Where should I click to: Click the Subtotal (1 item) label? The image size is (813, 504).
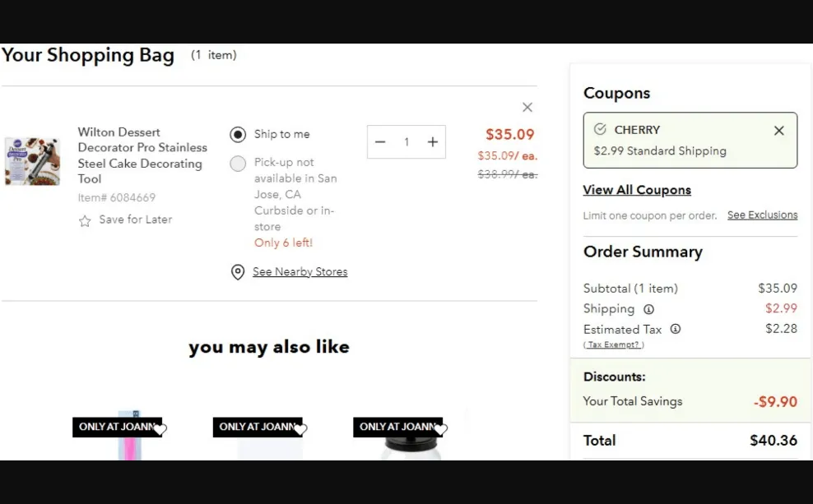click(x=630, y=289)
